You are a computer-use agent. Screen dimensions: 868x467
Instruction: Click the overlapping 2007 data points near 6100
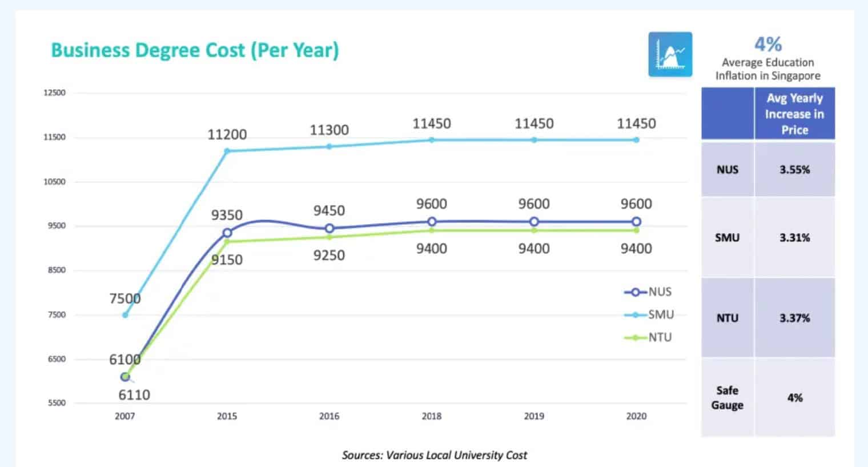[x=124, y=377]
